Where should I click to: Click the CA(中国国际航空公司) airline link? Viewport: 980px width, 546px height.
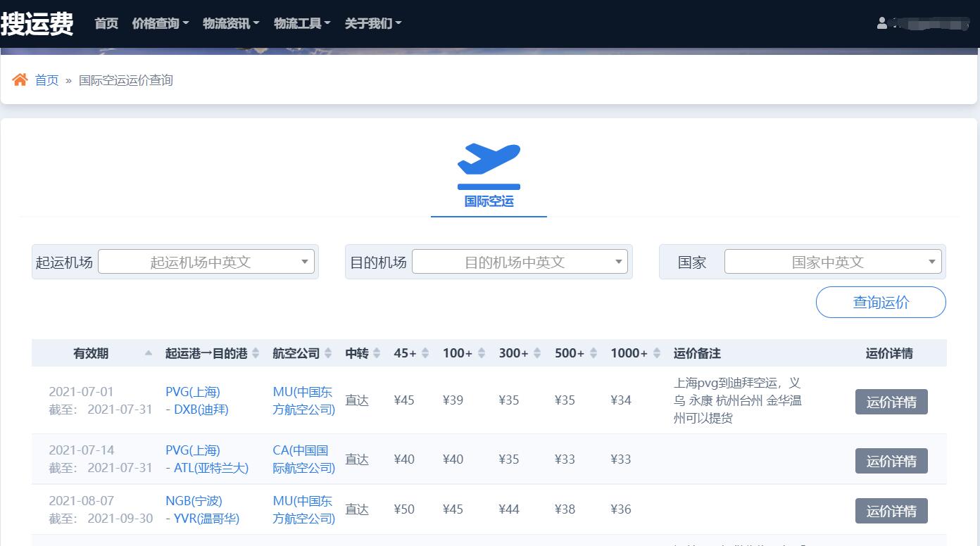303,459
